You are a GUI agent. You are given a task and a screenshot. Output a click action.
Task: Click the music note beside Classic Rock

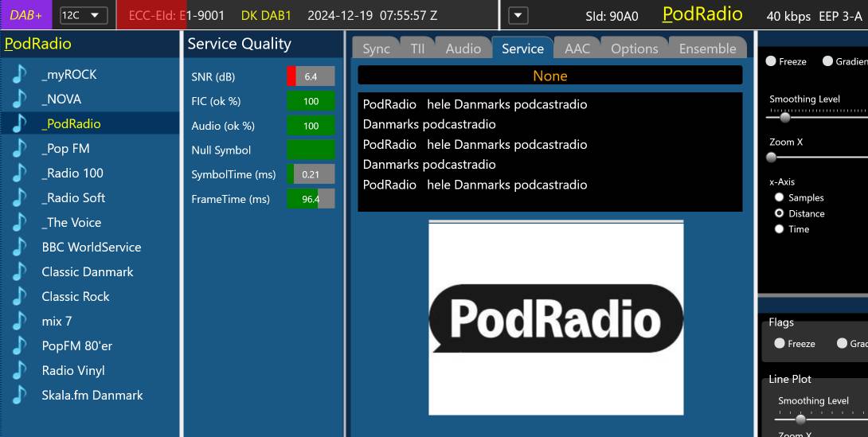[x=20, y=297]
